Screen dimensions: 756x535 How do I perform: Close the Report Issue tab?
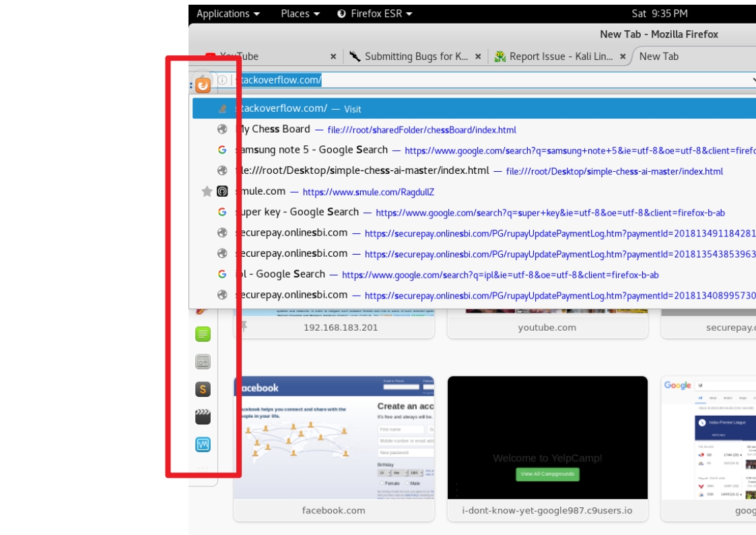[623, 57]
